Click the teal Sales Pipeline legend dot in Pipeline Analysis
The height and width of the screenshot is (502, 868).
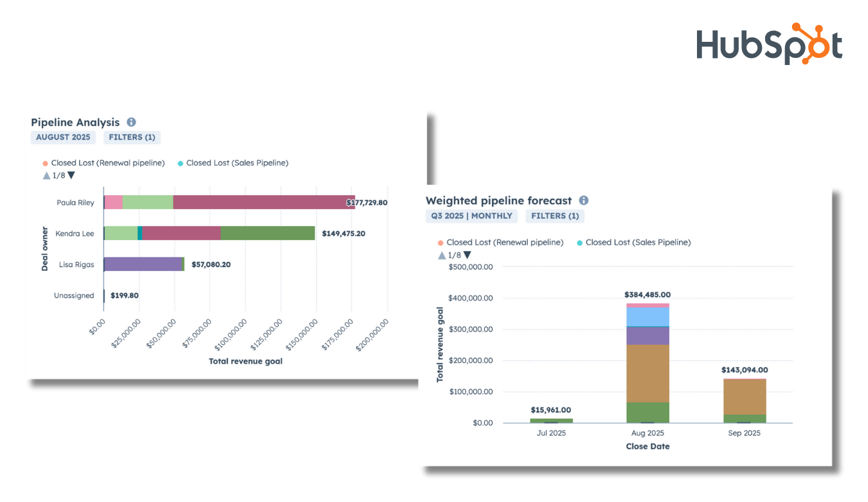click(180, 163)
